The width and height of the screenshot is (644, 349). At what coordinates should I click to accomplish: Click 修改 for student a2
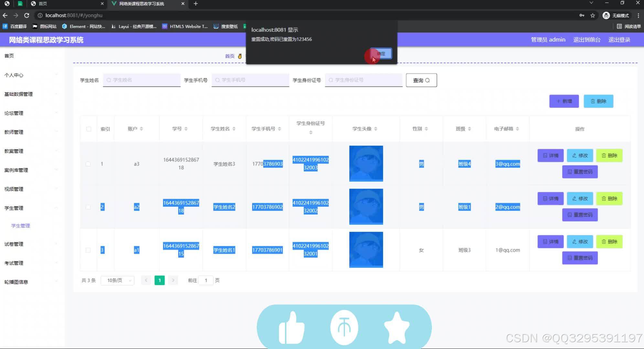pos(580,198)
